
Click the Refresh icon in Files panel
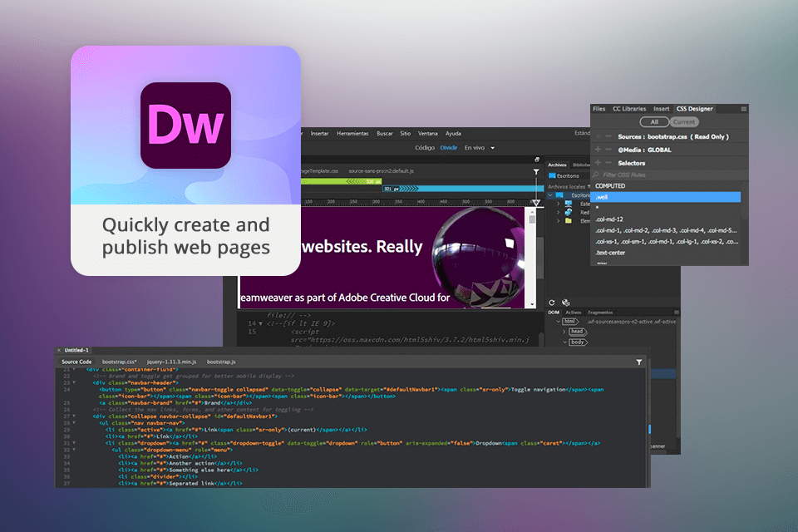tap(552, 303)
